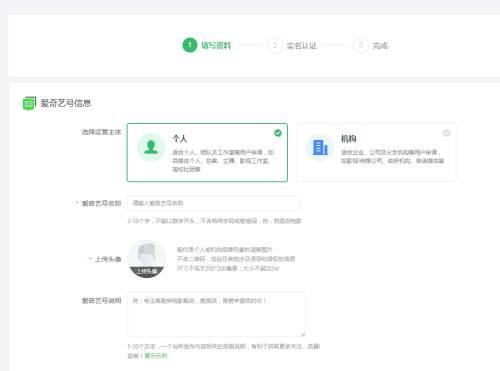Screen dimensions: 500x371
Task: Click the green person icon in 个人 card
Action: [x=151, y=147]
